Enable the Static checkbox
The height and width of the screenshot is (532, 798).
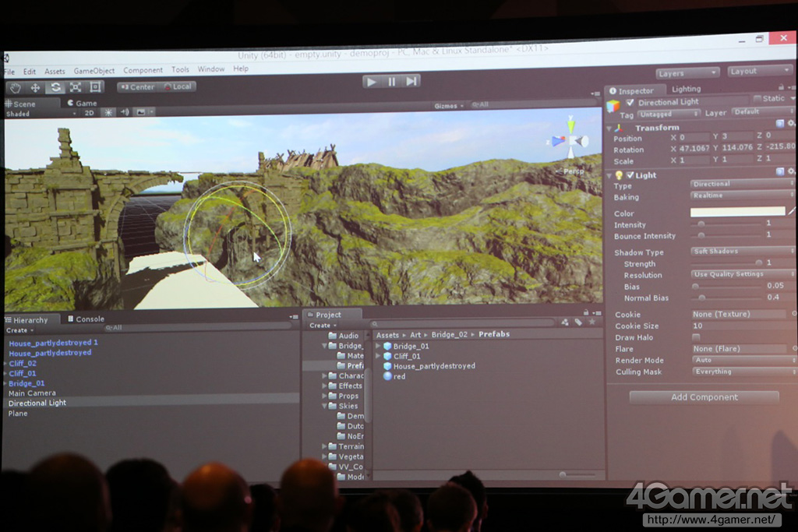tap(757, 98)
